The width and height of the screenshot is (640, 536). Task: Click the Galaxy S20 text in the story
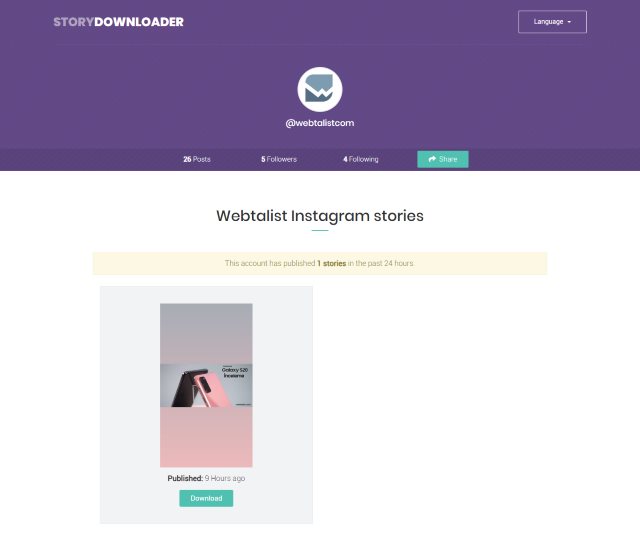click(235, 370)
